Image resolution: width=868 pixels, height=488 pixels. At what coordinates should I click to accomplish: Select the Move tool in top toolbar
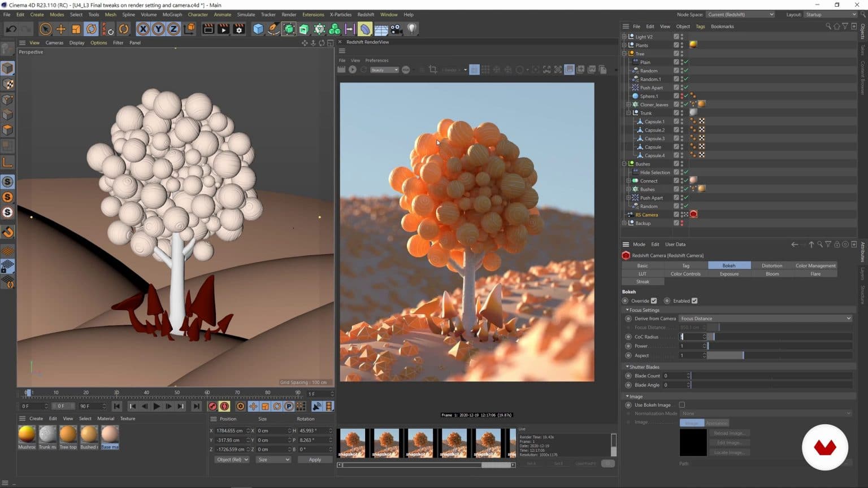pyautogui.click(x=61, y=29)
